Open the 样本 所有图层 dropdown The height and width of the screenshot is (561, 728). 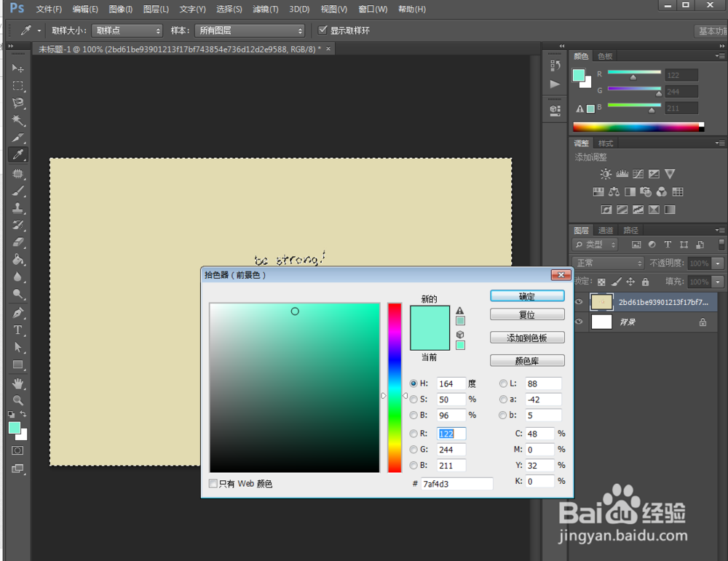pos(250,31)
